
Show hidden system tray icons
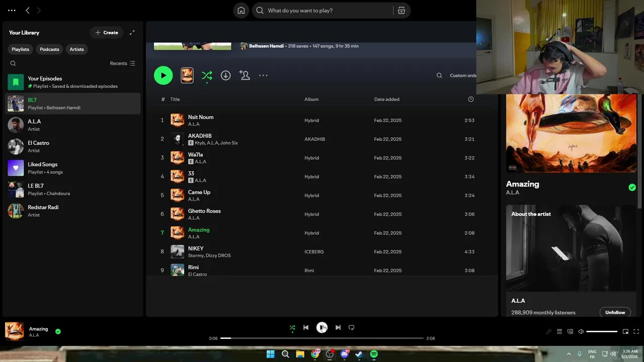[569, 354]
